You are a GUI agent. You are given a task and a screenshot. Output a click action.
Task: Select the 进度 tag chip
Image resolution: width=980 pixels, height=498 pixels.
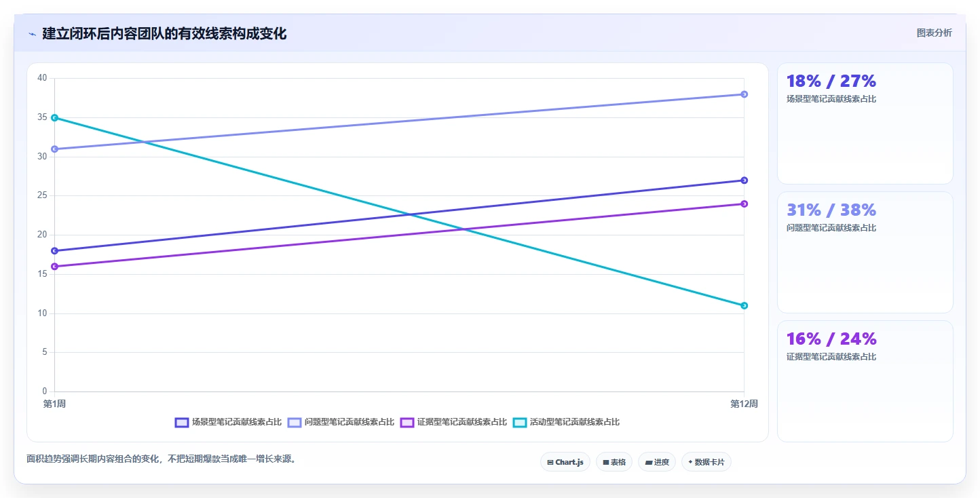click(x=657, y=462)
